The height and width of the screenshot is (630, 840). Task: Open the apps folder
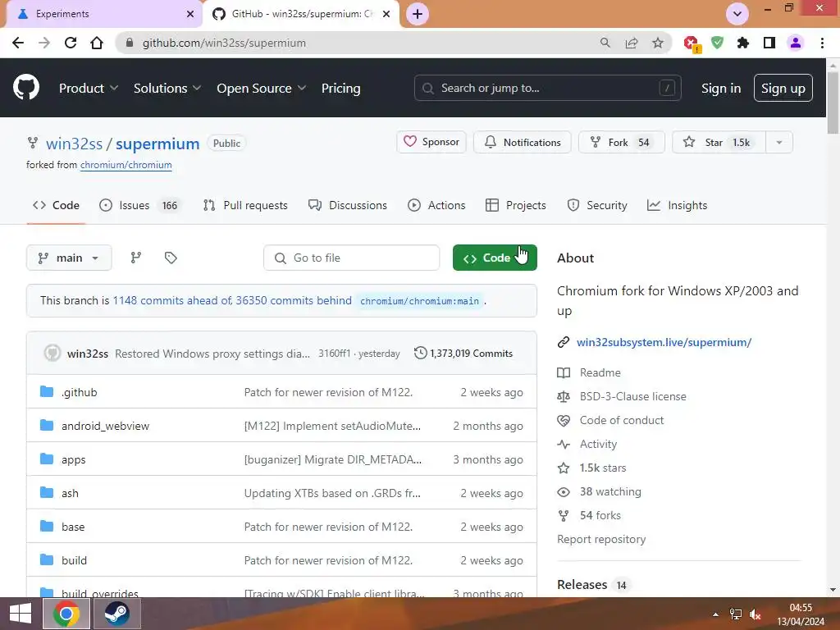(x=73, y=459)
